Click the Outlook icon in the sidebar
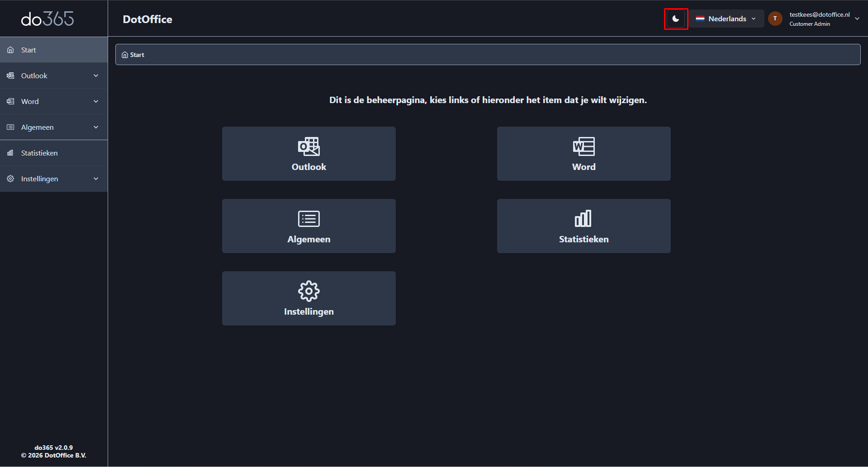The image size is (868, 467). [10, 76]
